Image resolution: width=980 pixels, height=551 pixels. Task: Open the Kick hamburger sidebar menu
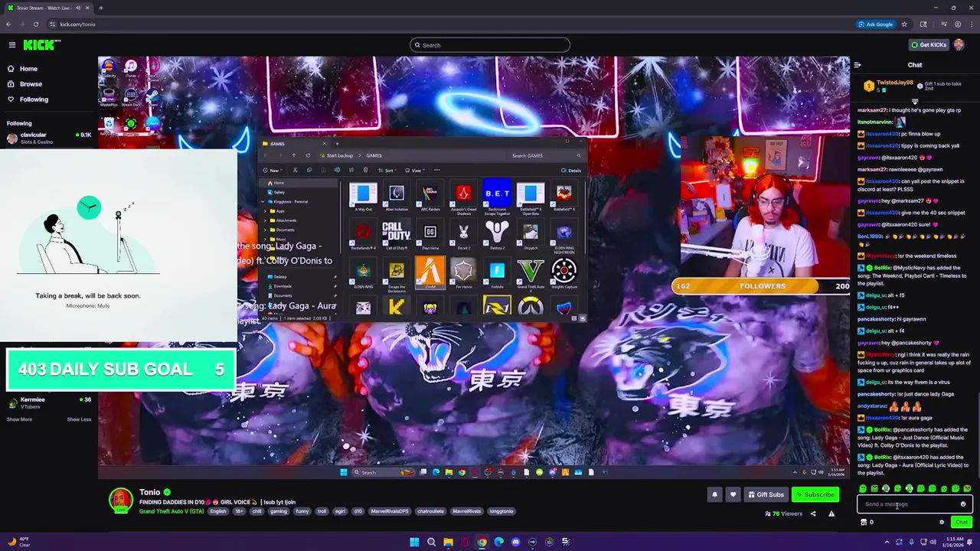tap(11, 45)
